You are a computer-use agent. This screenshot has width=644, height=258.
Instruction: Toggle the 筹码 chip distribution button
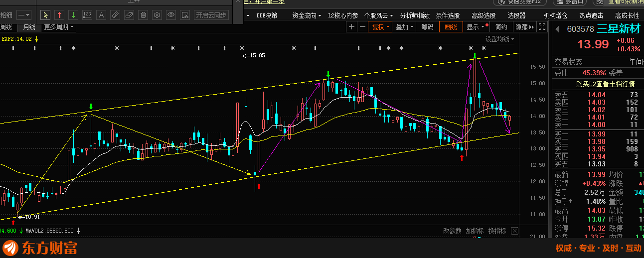(x=427, y=27)
